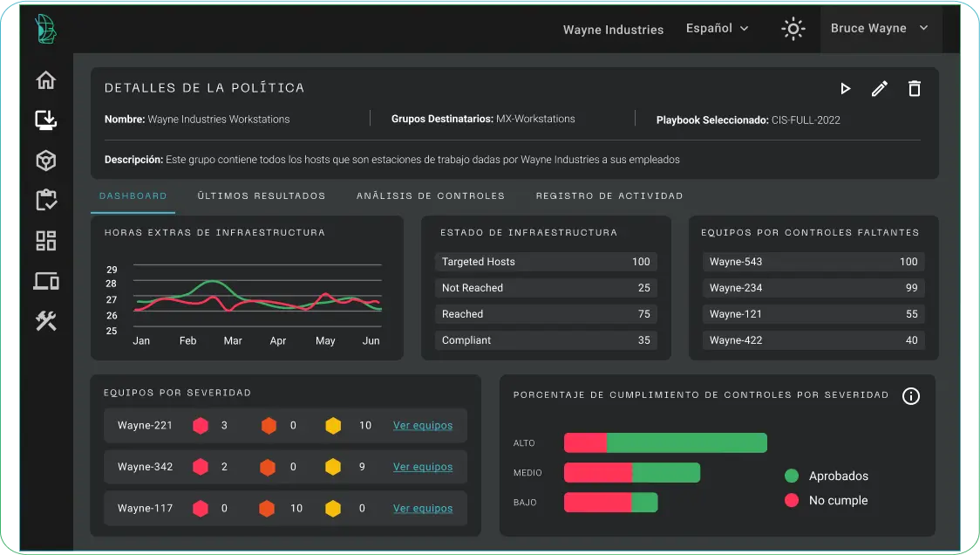This screenshot has height=555, width=980.
Task: Click the red No cumple legend dot
Action: (792, 500)
